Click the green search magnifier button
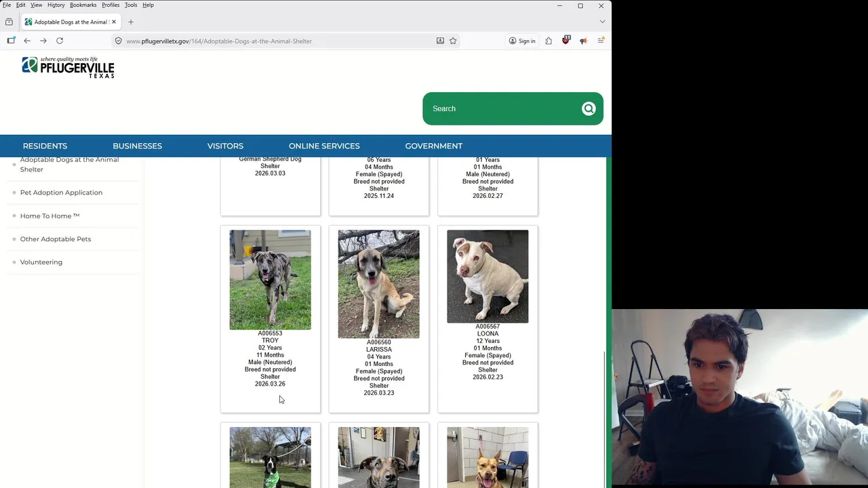This screenshot has height=488, width=868. pos(589,108)
